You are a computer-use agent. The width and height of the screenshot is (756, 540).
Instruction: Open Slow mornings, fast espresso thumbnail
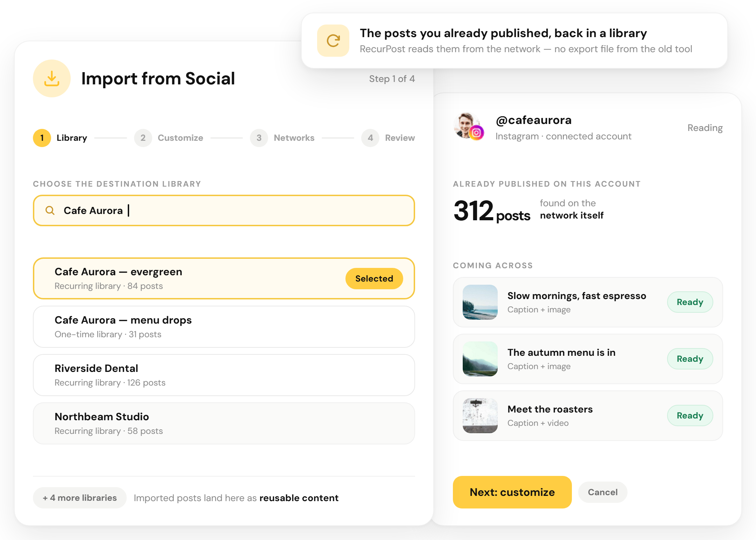coord(480,302)
